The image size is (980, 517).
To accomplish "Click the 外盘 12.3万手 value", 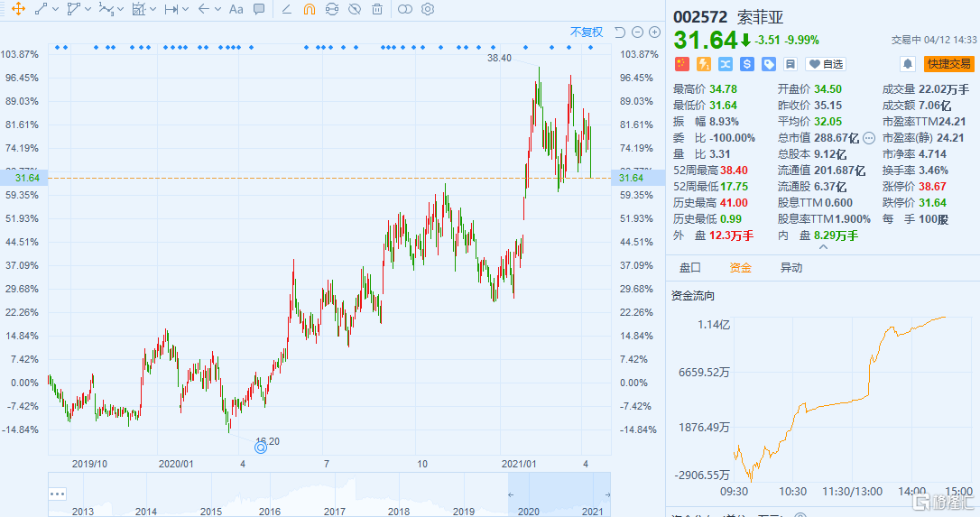I will [731, 235].
